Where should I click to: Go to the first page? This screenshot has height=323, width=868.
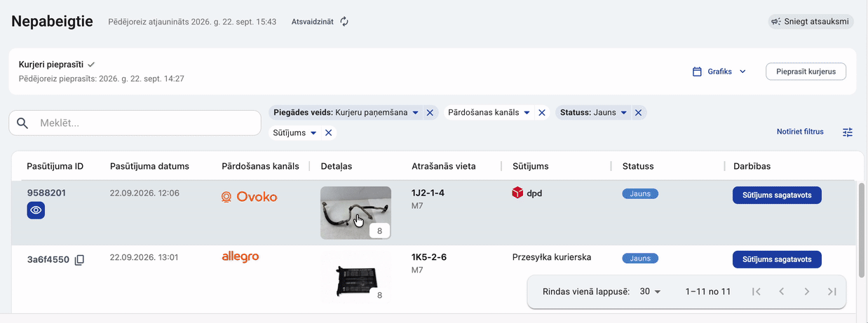click(756, 291)
